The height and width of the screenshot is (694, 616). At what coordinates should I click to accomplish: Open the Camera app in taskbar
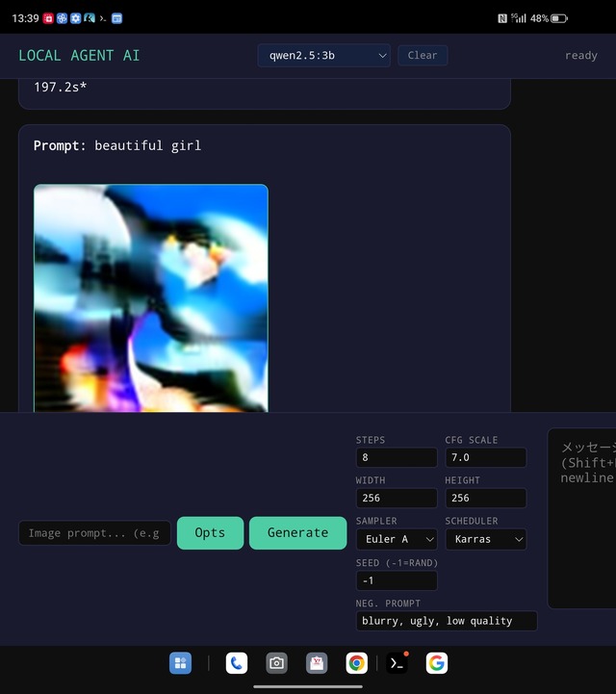[x=276, y=663]
